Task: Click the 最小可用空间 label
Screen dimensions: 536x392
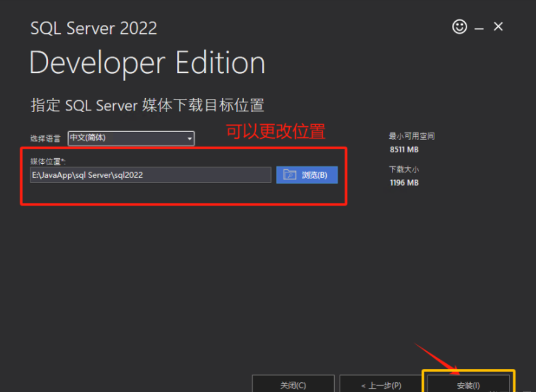Action: point(412,137)
